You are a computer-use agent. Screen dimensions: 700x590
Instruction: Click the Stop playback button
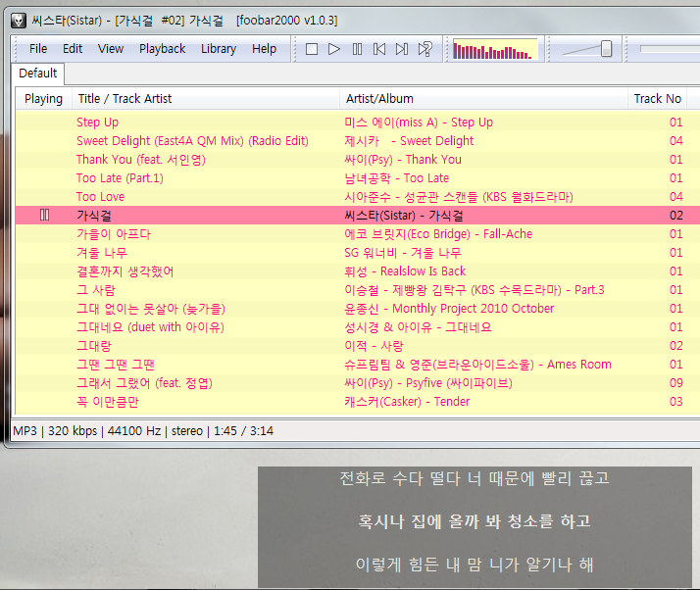(x=312, y=49)
